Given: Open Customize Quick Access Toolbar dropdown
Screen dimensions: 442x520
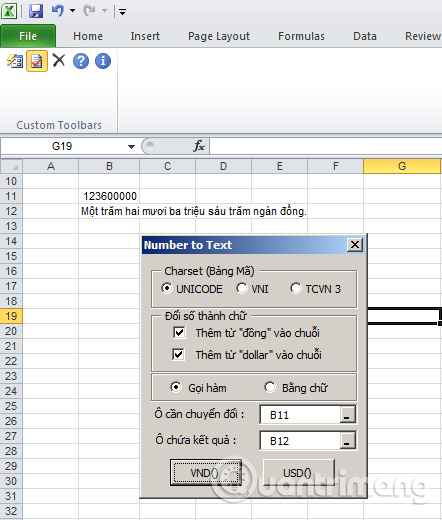Looking at the screenshot, I should 123,12.
